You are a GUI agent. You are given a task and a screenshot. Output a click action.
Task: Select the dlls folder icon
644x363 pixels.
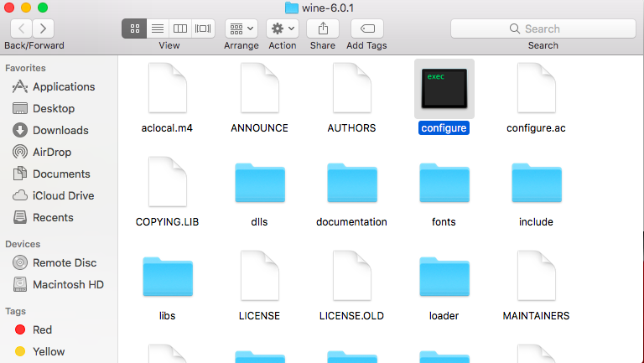[260, 183]
